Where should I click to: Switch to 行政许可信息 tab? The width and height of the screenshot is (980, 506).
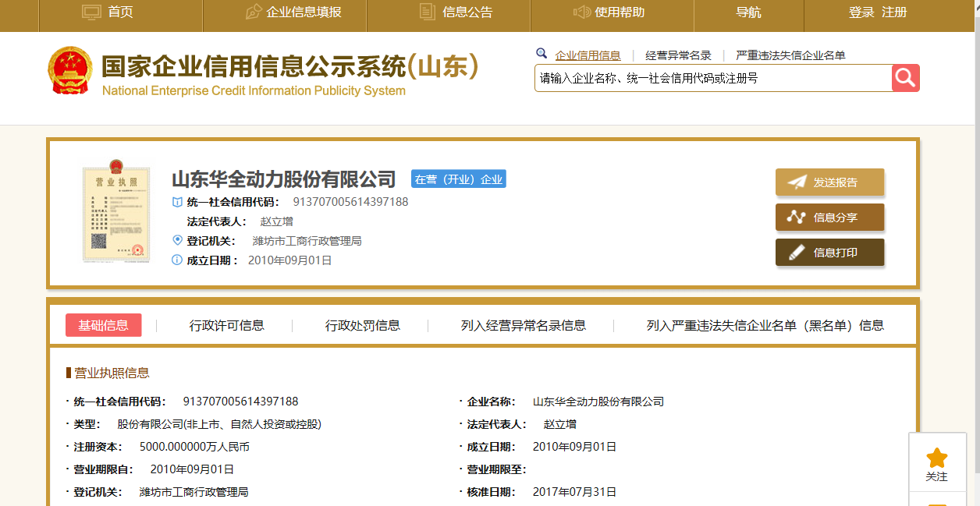[227, 325]
